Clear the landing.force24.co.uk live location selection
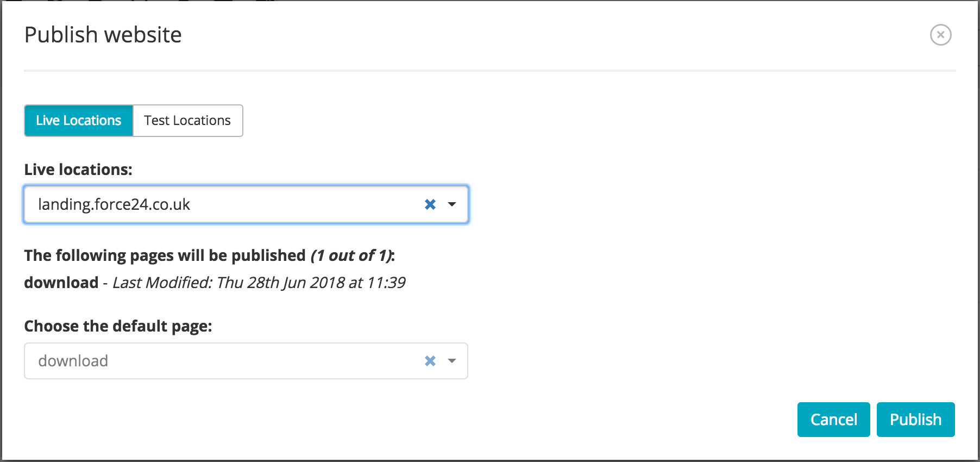The height and width of the screenshot is (462, 980). click(x=430, y=204)
